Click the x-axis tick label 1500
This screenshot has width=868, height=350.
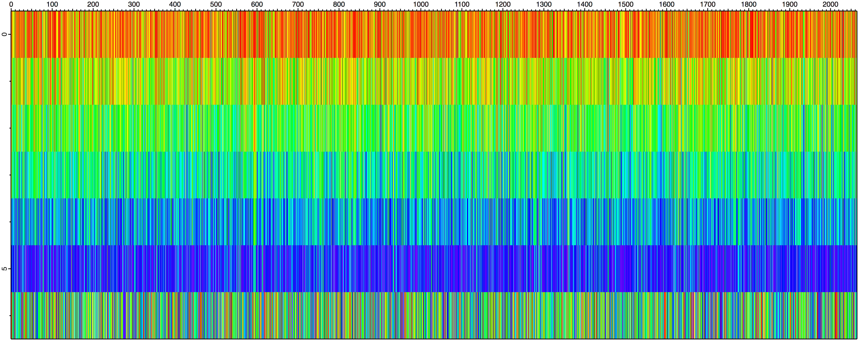pos(626,4)
